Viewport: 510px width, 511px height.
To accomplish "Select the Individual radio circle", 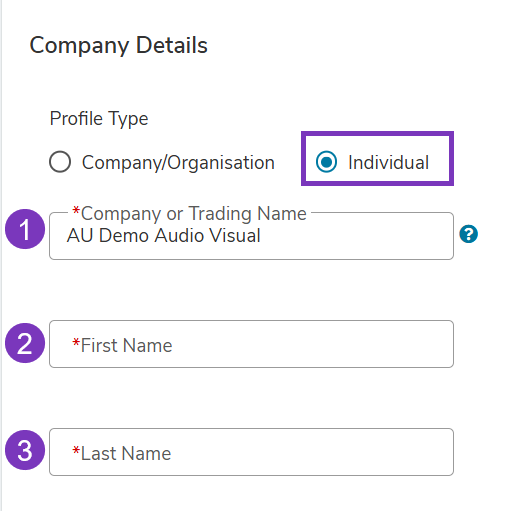I will [x=326, y=162].
